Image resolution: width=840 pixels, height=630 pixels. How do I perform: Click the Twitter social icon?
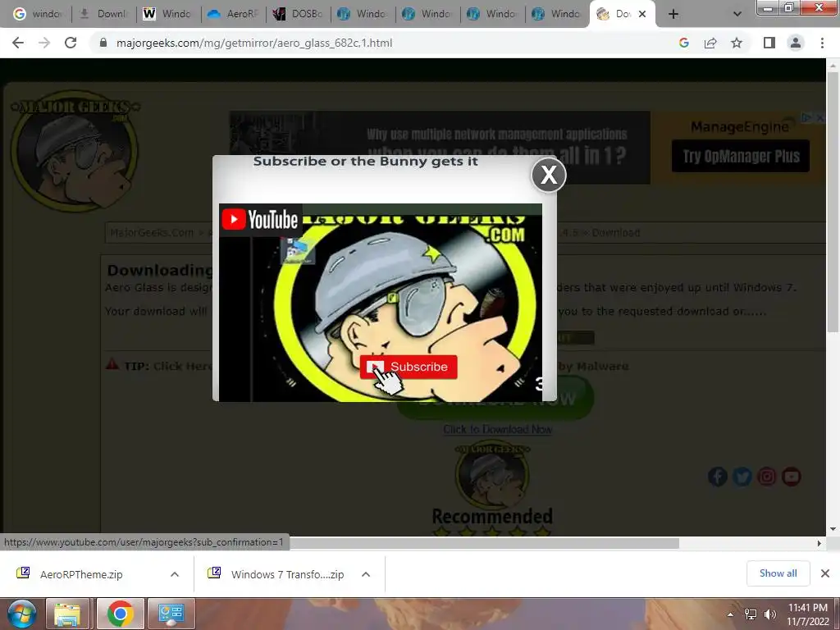[742, 477]
